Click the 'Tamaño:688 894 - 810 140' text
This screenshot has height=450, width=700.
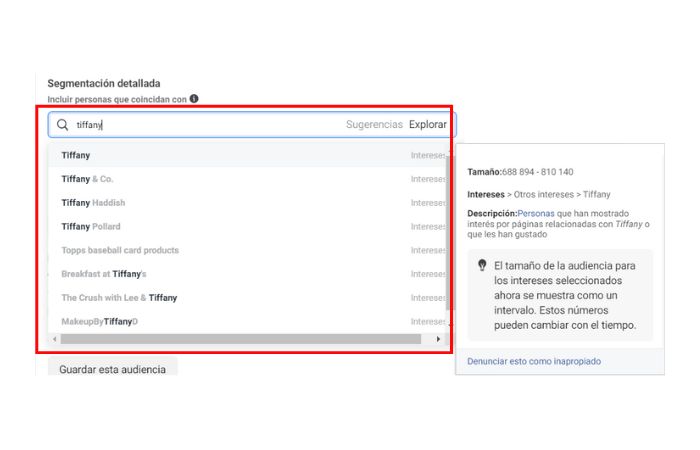tap(520, 172)
